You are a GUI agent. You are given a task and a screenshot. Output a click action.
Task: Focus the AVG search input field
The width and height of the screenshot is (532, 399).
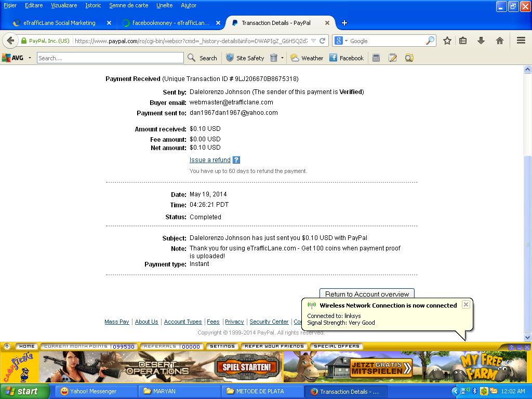(110, 58)
